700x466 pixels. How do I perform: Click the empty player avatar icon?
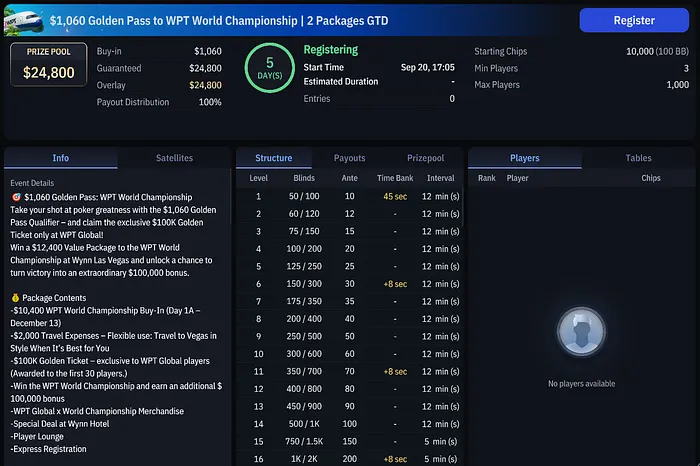[x=581, y=331]
